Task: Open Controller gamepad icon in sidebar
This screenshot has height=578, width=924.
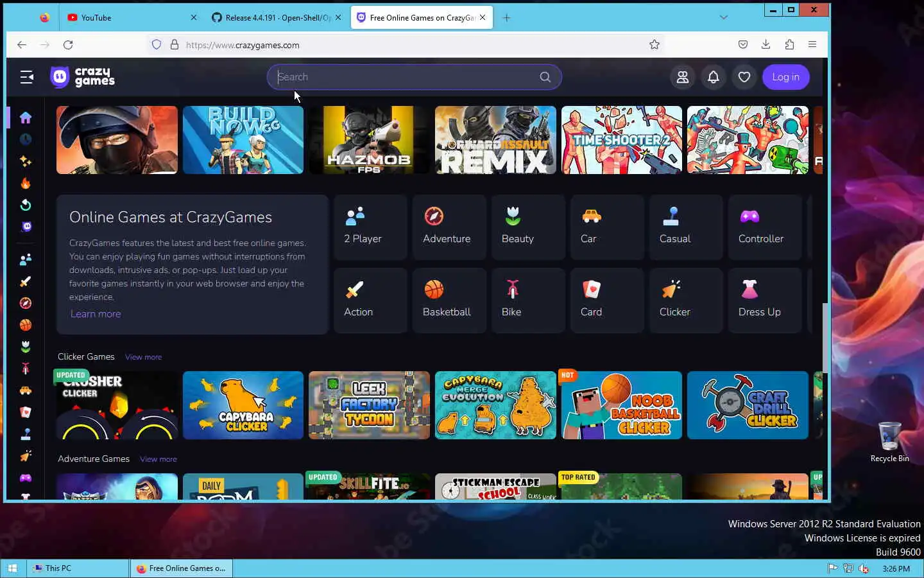Action: coord(26,478)
